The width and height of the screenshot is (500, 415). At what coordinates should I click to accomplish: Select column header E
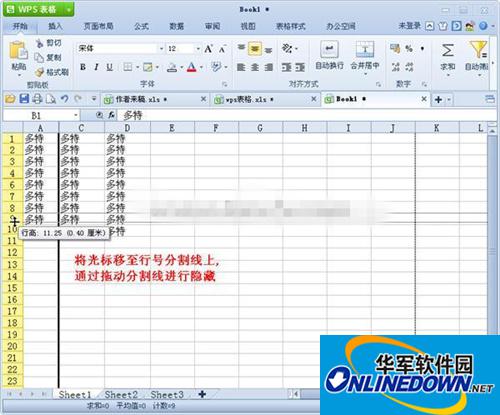pos(172,128)
